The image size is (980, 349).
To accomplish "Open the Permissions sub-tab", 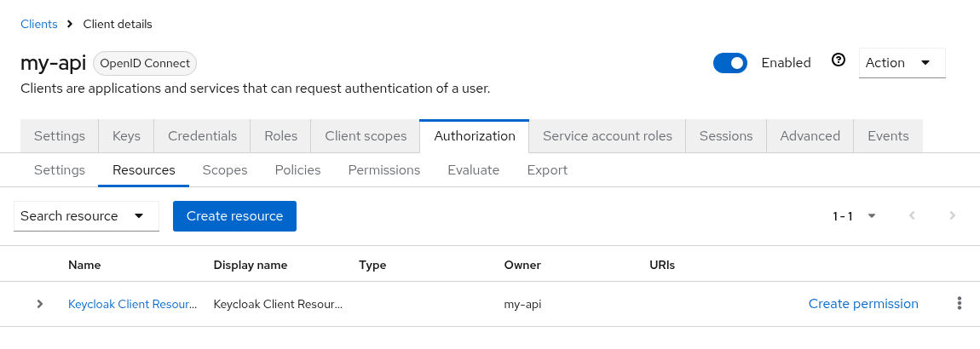I will (x=383, y=169).
